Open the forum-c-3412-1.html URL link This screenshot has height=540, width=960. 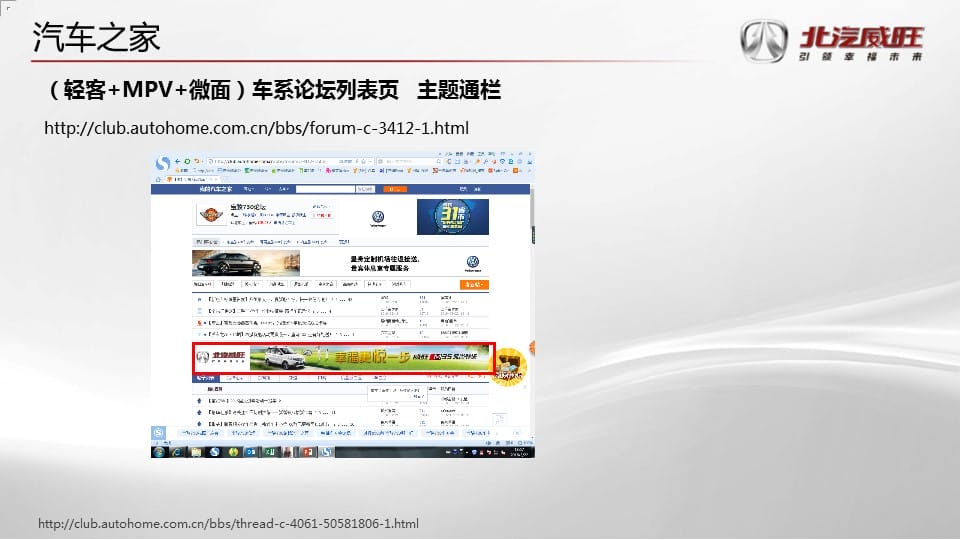pos(257,129)
